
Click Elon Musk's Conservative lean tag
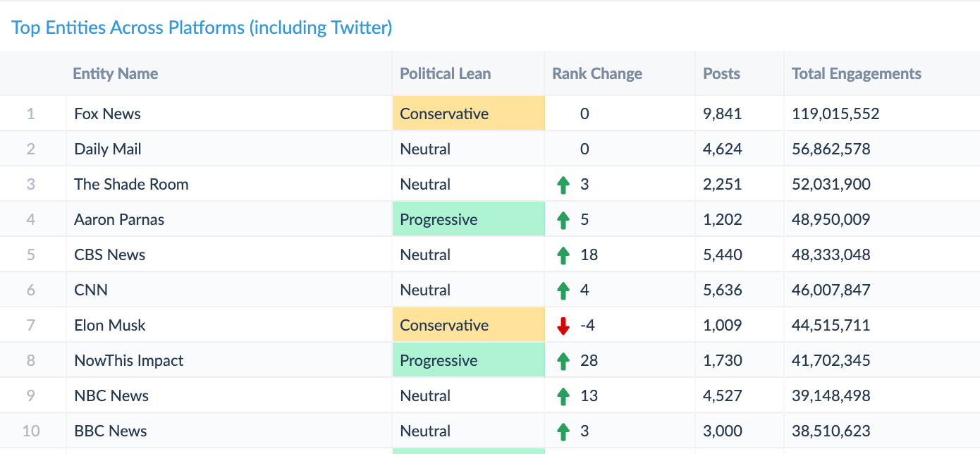[469, 325]
